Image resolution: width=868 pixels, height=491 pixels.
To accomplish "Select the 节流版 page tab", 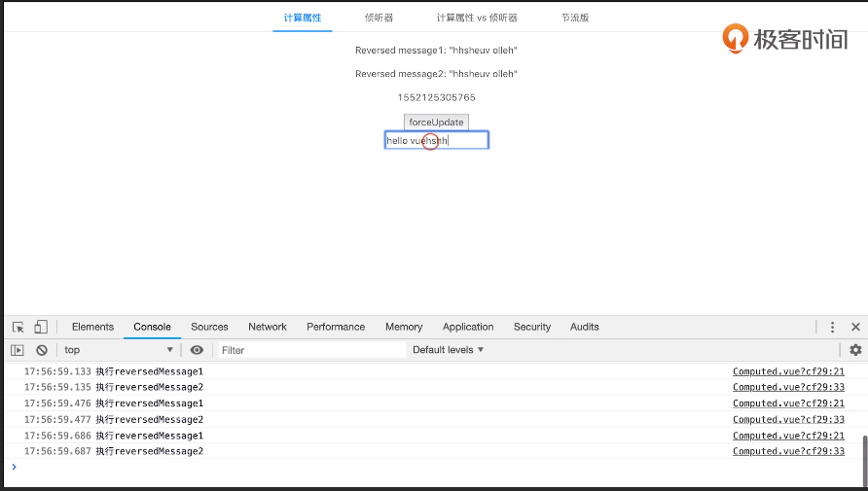I will [x=574, y=18].
